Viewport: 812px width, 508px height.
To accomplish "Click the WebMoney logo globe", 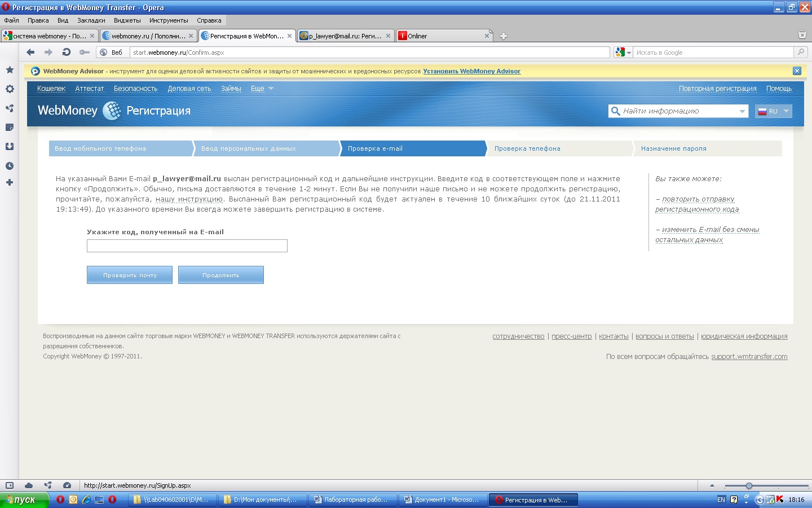I will [112, 111].
